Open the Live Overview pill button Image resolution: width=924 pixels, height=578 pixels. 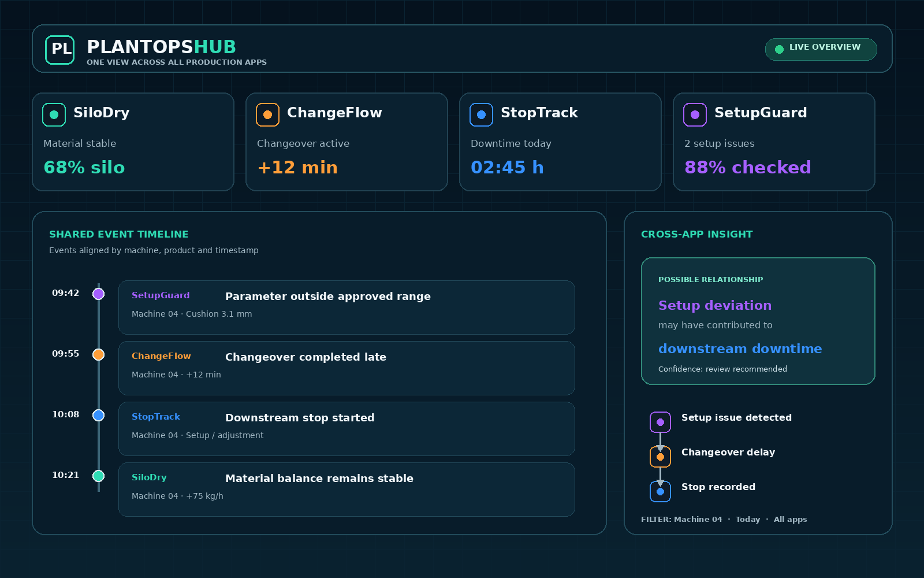point(821,49)
